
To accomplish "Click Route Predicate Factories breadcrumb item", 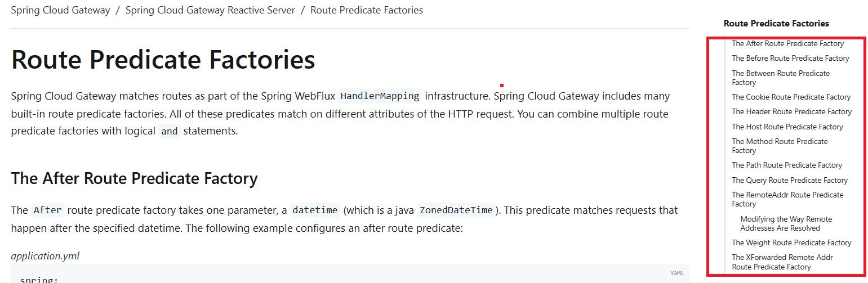I will tap(366, 10).
